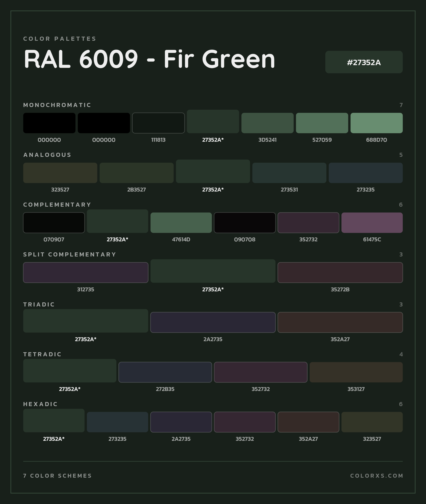Choose the 27352A swatch in Triadic row
The image size is (426, 504).
coord(85,321)
